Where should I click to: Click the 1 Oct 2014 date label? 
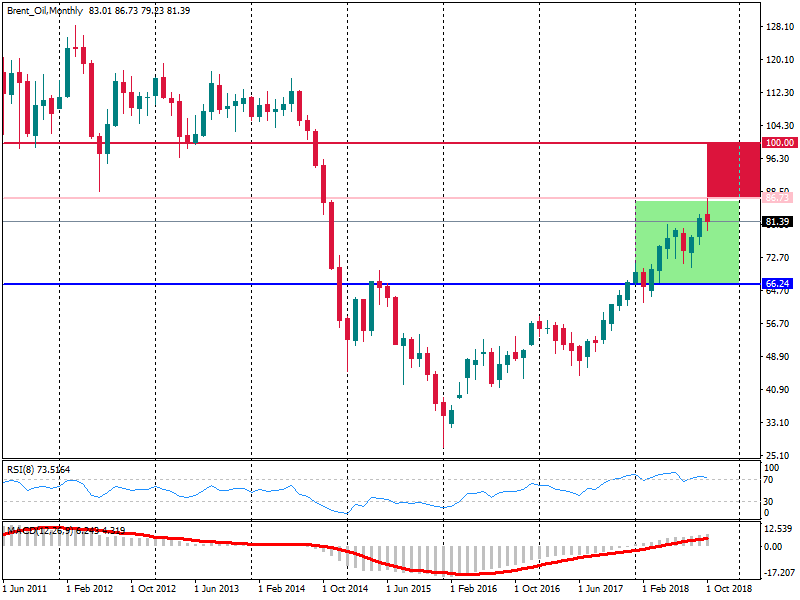pos(348,590)
